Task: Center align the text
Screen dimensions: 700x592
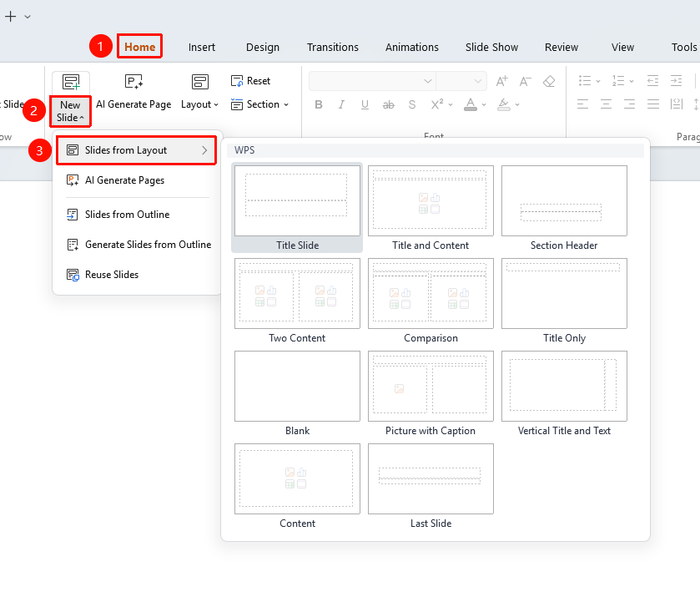Action: [606, 104]
